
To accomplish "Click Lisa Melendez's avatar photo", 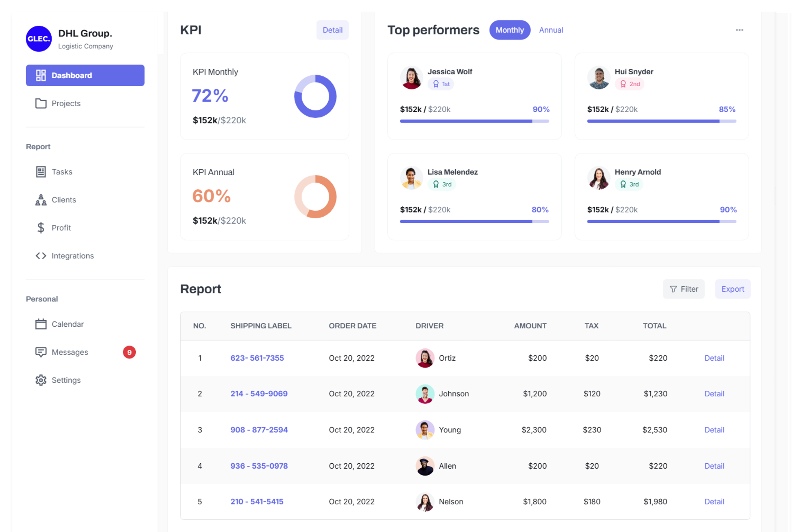I will click(x=412, y=178).
